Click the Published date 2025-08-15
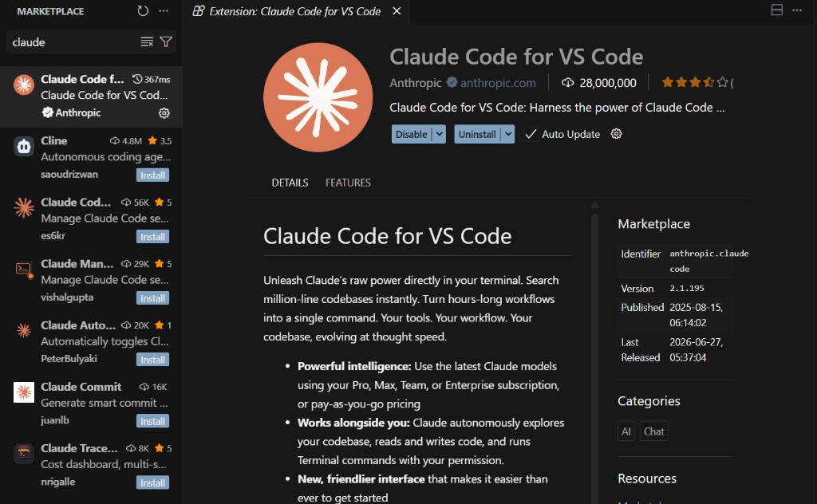The height and width of the screenshot is (504, 817). [696, 315]
